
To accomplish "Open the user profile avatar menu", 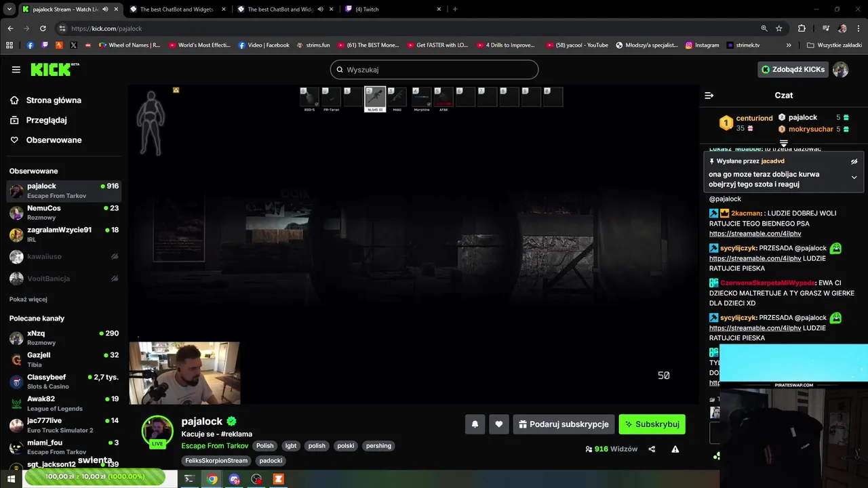I will (x=840, y=69).
